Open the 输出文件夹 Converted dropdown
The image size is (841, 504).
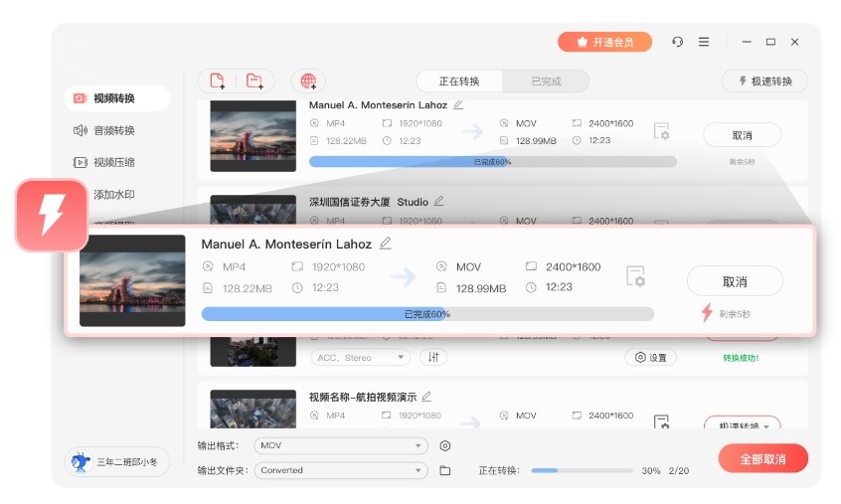(x=341, y=470)
